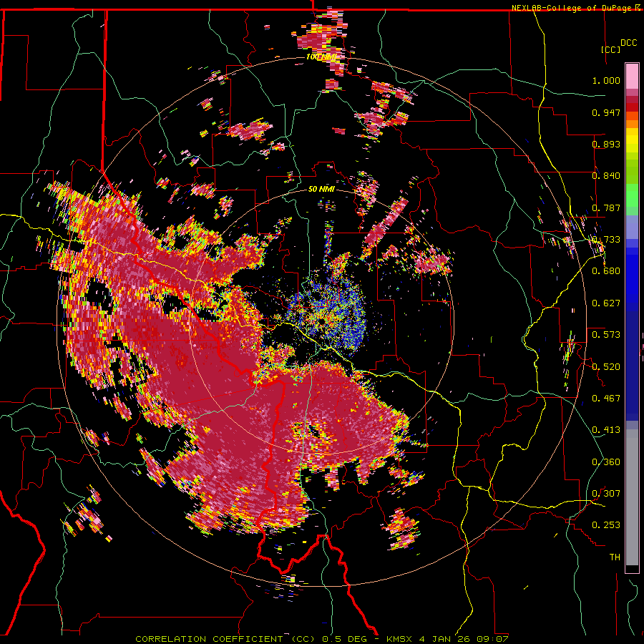Click the 100 NMI range ring label
This screenshot has height=644, width=644.
(321, 57)
